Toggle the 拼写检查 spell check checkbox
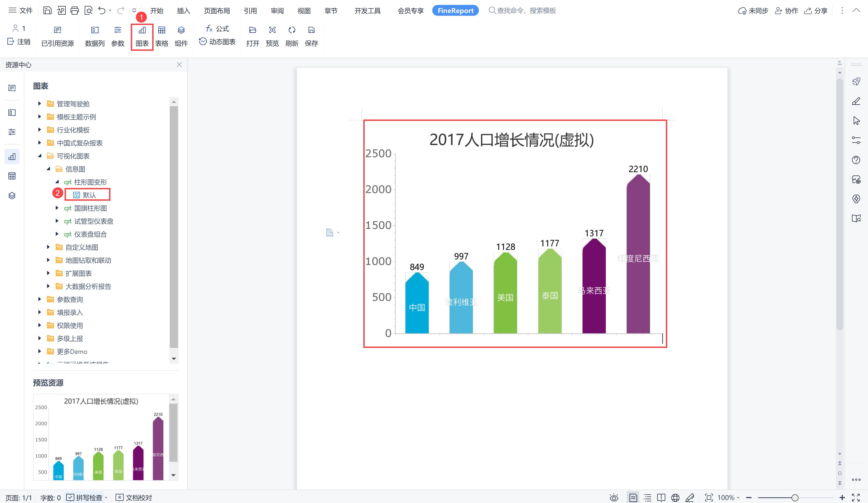Screen dimensions: 868x503 pos(70,497)
